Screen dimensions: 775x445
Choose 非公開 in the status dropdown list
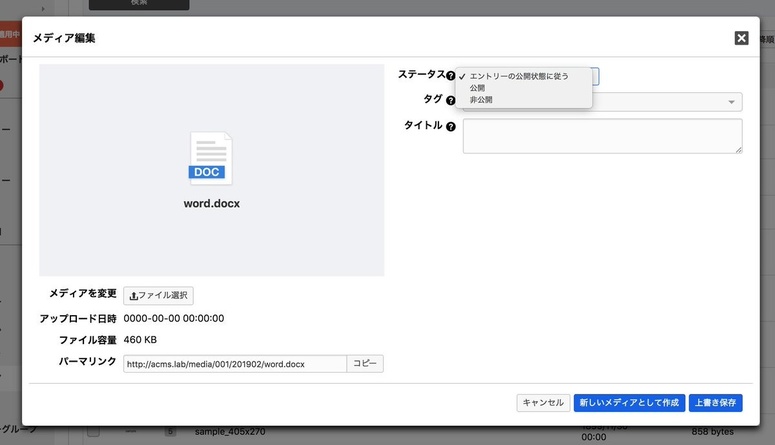click(x=481, y=100)
